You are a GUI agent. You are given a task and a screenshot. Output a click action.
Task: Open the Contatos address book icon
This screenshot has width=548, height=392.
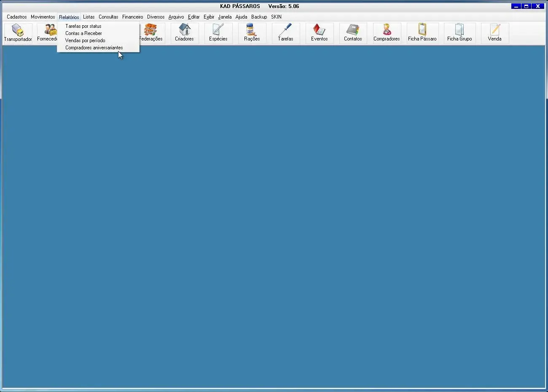353,33
